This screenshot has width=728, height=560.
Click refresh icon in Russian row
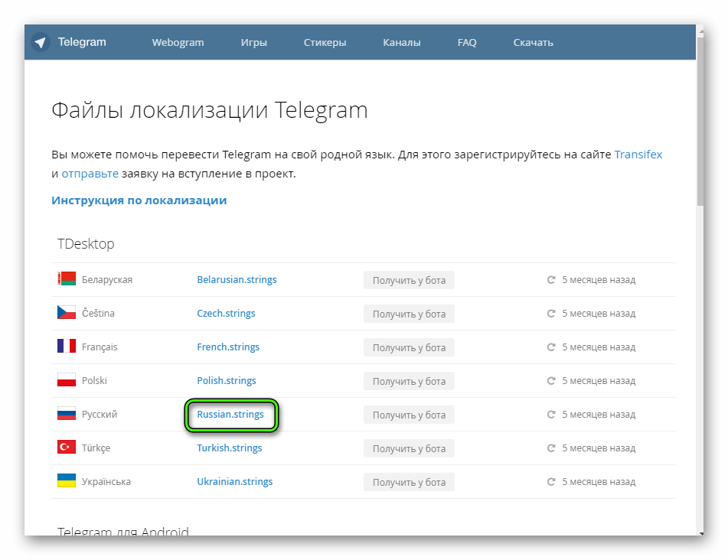click(x=551, y=415)
